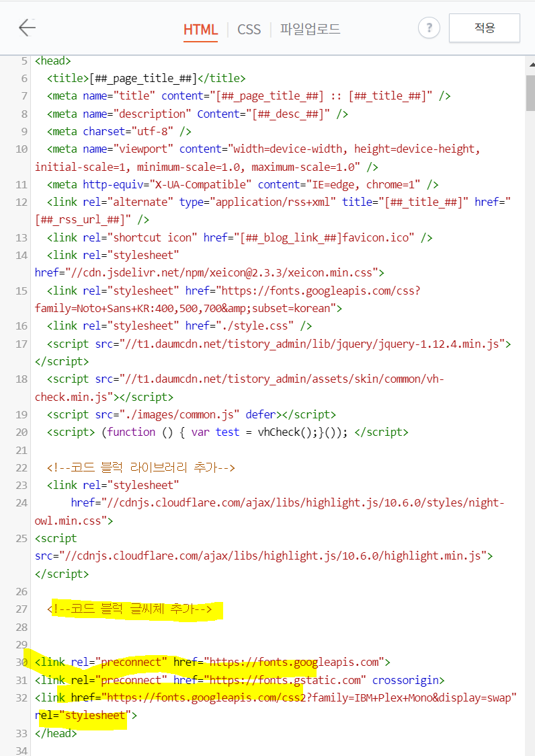Click the preconnect fonts.gstatic.com line
Screen dimensions: 535x756
(x=239, y=680)
